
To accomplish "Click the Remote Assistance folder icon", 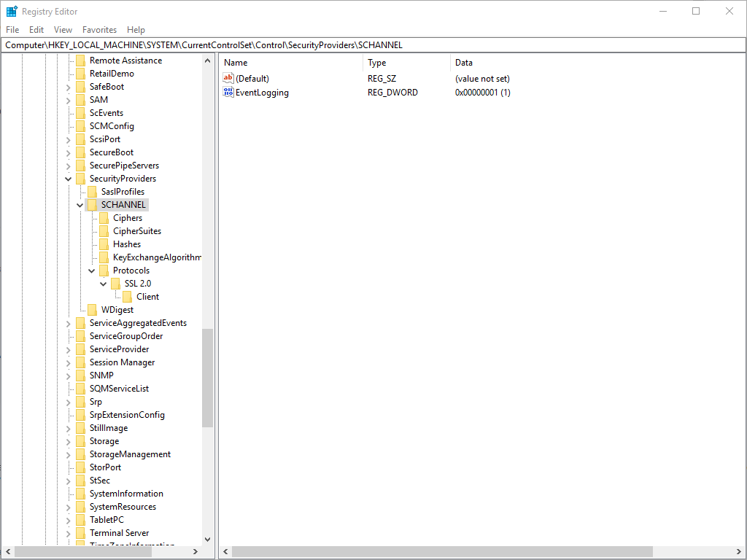I will pos(80,60).
